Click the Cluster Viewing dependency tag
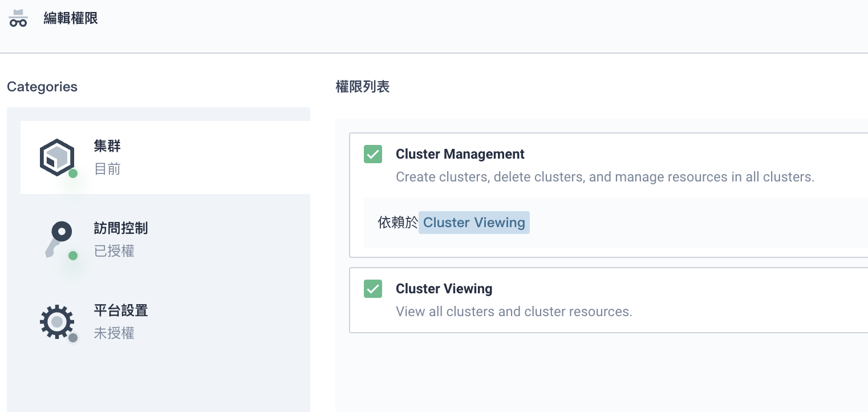The image size is (868, 412). coord(474,223)
